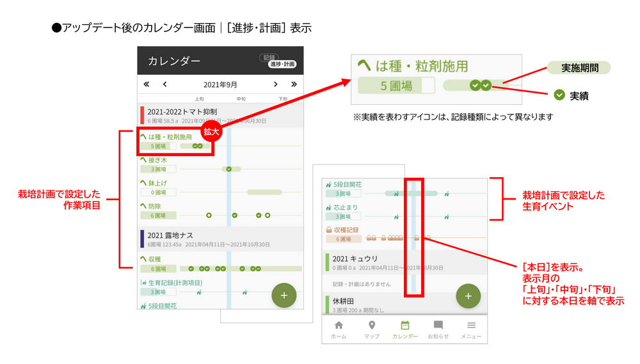Open the 2021 キュウリ crop plan header
The image size is (640, 364).
tap(404, 262)
